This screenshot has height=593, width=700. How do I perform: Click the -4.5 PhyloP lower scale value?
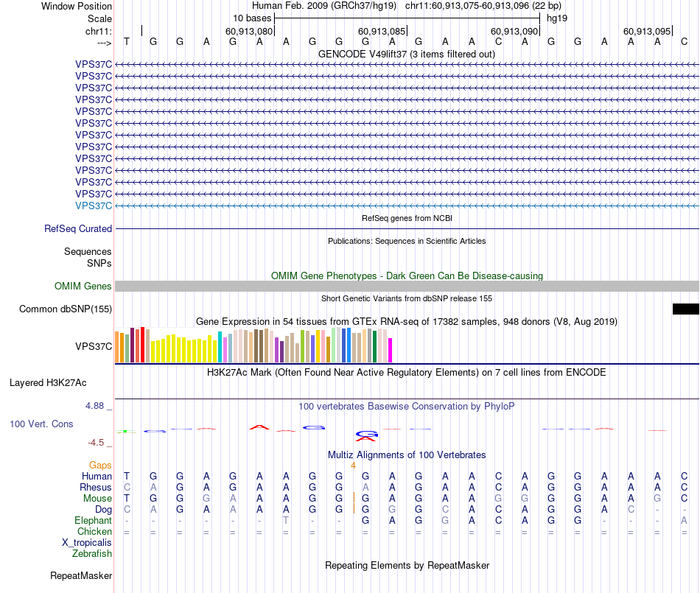96,442
